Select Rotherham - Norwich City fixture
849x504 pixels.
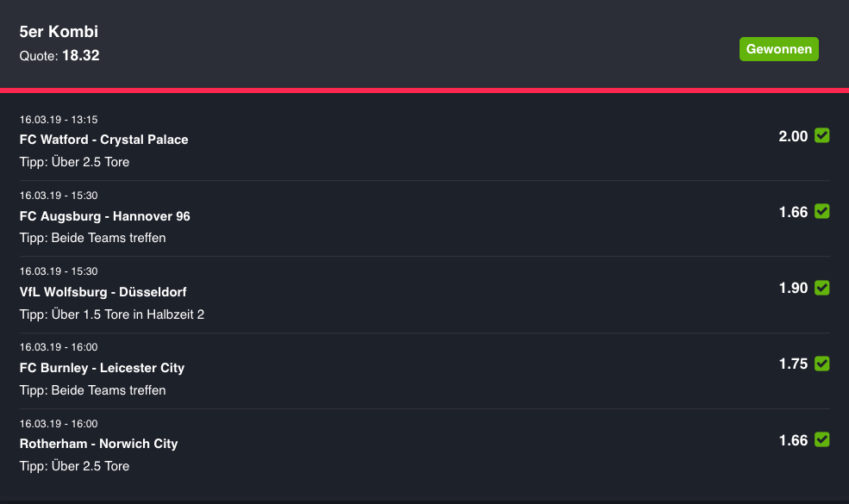point(98,444)
